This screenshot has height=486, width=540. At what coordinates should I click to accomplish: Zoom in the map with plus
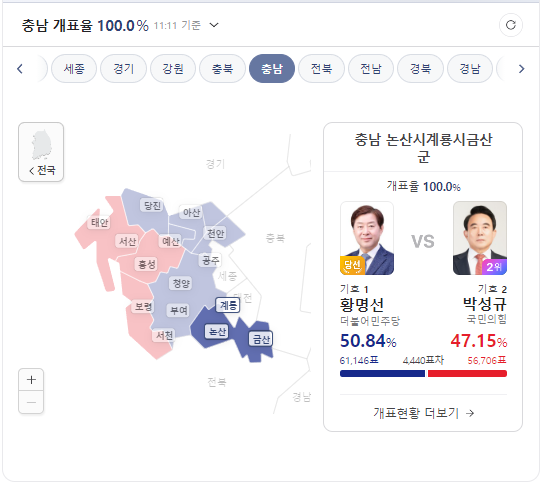31,380
